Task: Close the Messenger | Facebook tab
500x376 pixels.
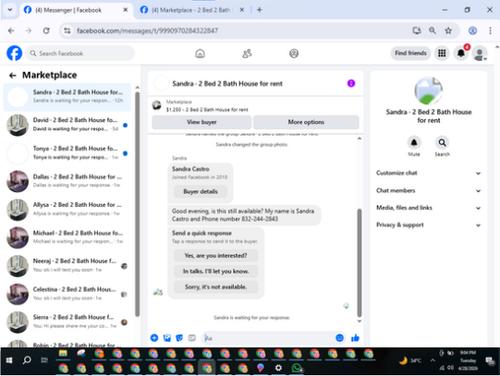Action: (125, 10)
